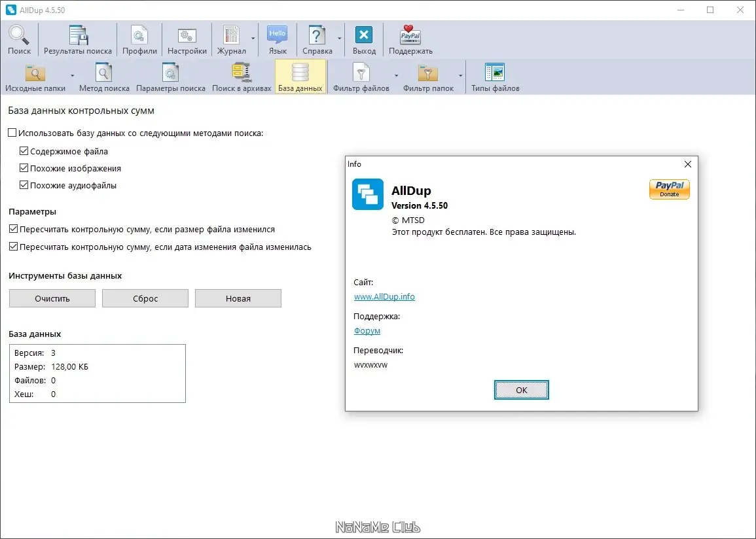Open the Исходные папки section
Viewport: 756px width, 539px height.
tap(35, 77)
